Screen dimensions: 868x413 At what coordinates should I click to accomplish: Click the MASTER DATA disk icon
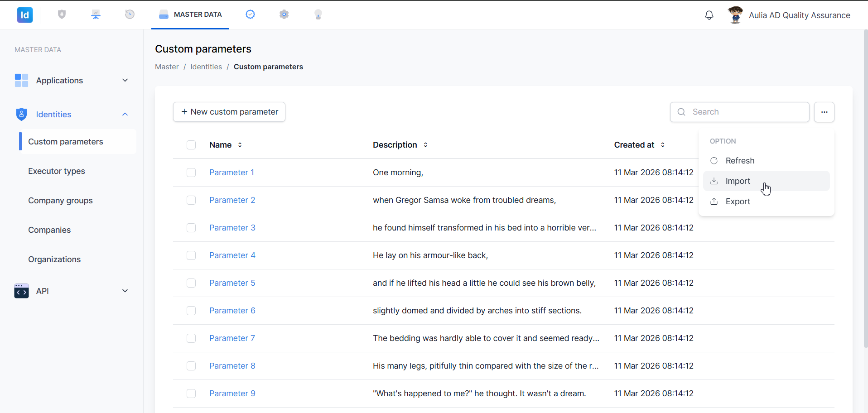pyautogui.click(x=164, y=14)
